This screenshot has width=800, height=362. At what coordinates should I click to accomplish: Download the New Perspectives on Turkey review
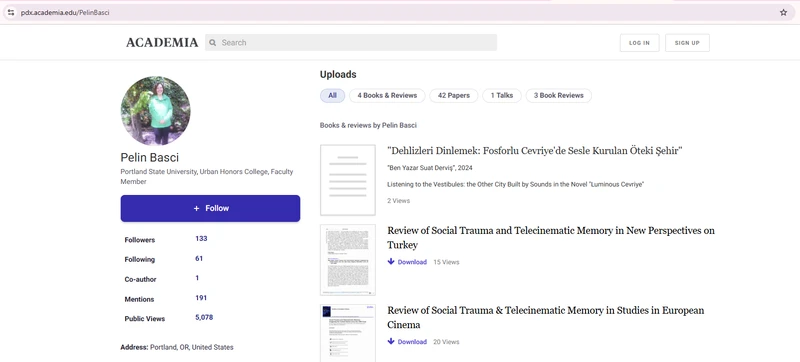[x=407, y=262]
